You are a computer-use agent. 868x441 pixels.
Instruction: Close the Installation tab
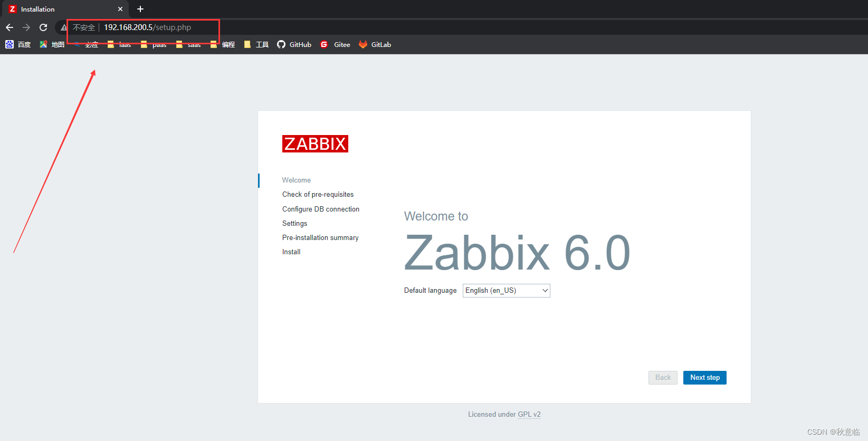click(x=120, y=9)
